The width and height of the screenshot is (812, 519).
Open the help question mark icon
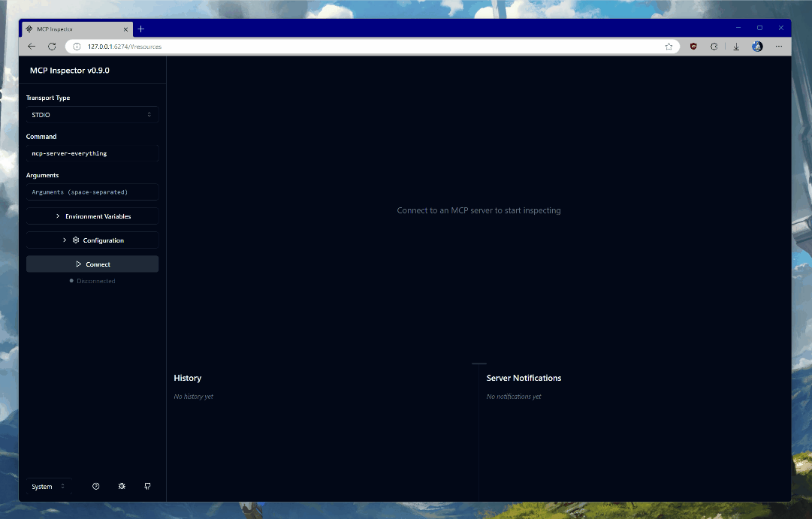(x=95, y=486)
